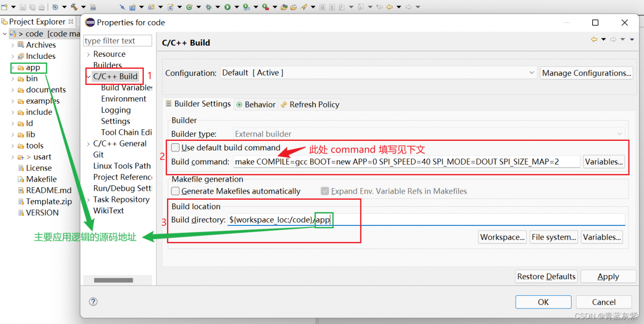Expand the C/C++ General node
Viewport: 644px width, 324px height.
click(x=89, y=143)
